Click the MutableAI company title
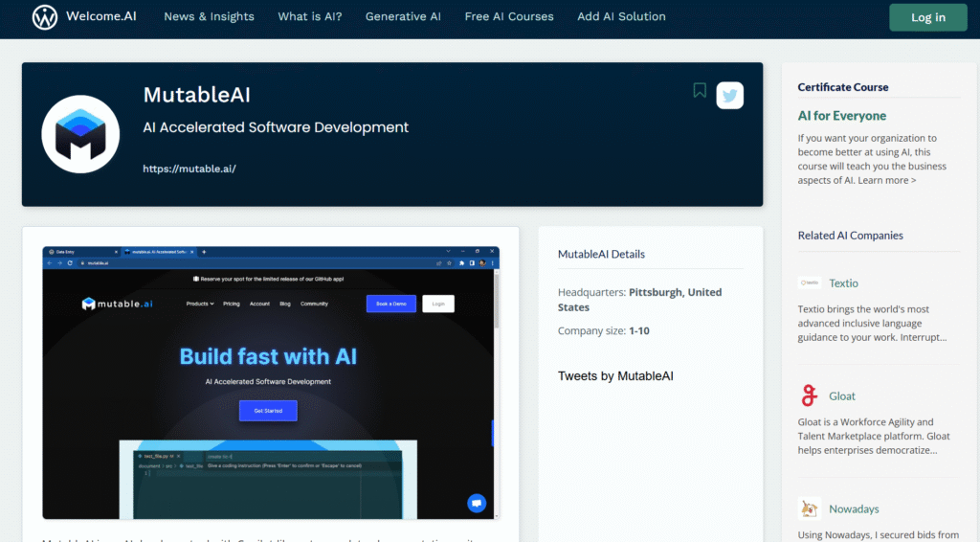 click(197, 95)
